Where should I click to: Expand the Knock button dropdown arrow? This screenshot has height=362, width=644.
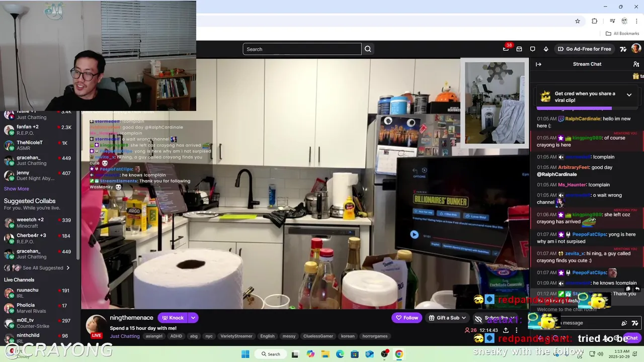tap(193, 318)
